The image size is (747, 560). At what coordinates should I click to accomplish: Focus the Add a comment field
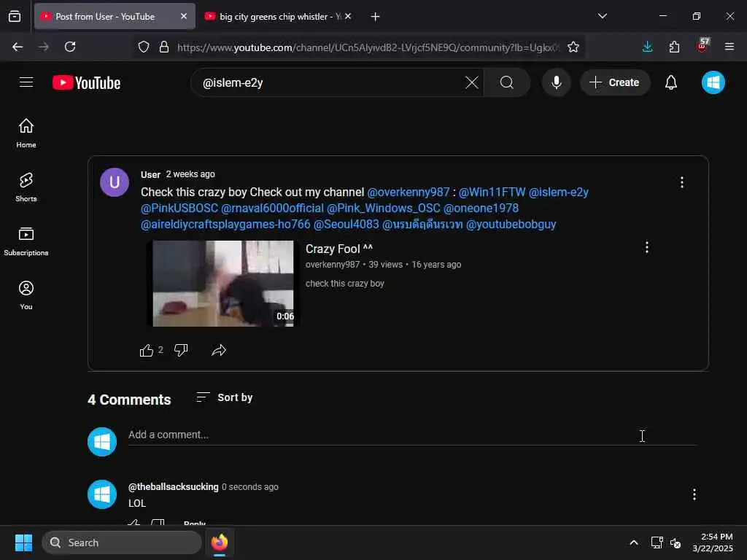412,435
